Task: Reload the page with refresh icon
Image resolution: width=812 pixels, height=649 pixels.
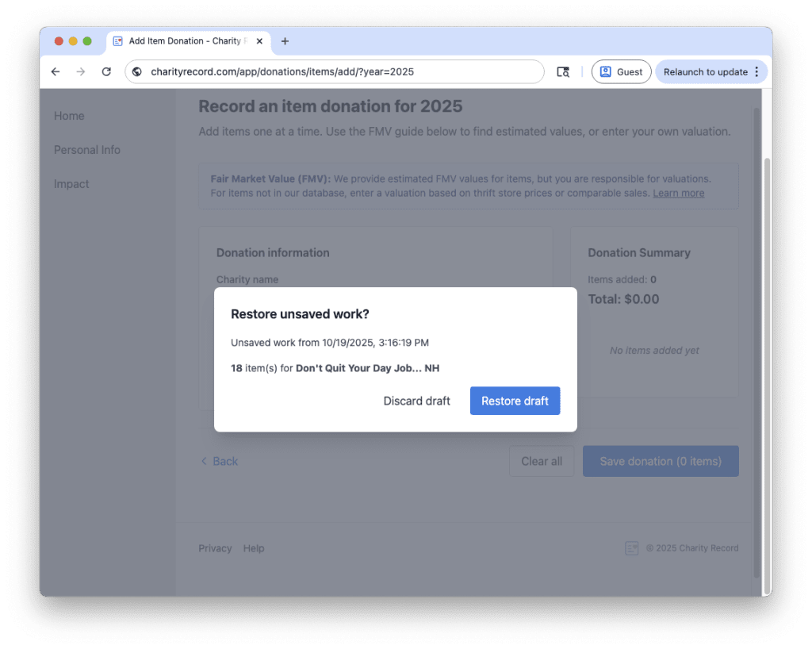Action: pyautogui.click(x=106, y=72)
